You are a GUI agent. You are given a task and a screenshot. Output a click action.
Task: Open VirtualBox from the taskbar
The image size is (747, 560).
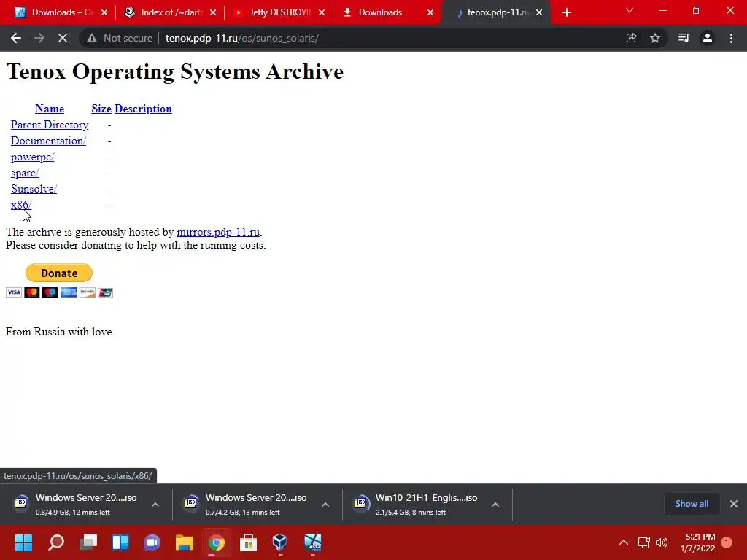point(279,542)
